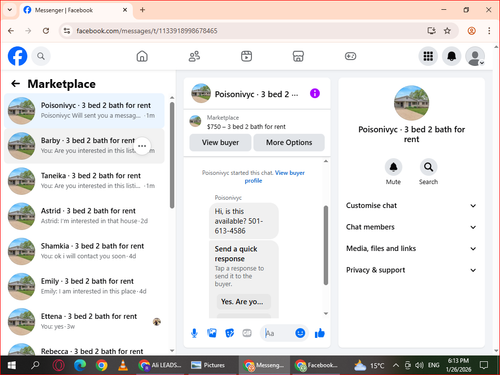
Task: Open the taskbar volume speaker icon
Action: (419, 365)
